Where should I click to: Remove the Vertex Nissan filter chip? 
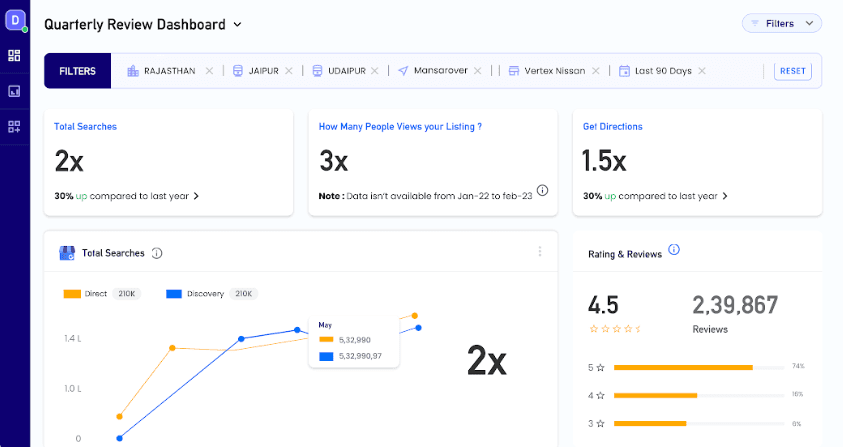pyautogui.click(x=596, y=71)
